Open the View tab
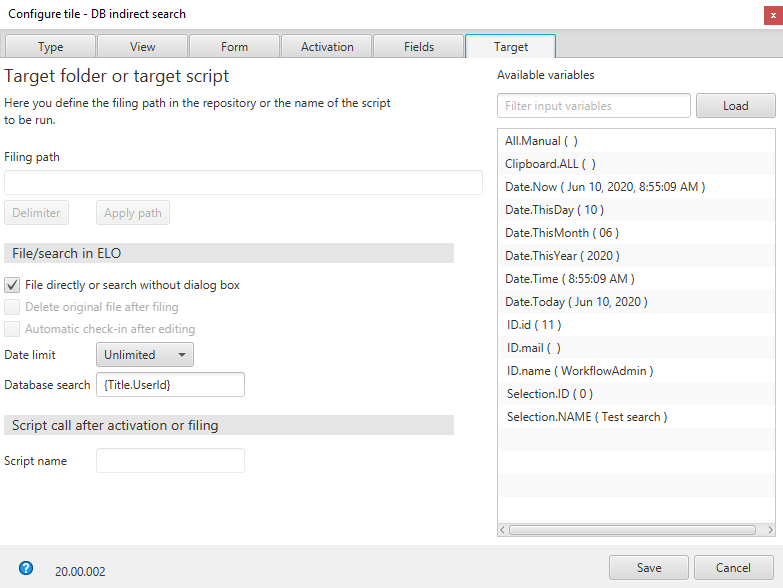This screenshot has width=783, height=588. click(x=142, y=47)
